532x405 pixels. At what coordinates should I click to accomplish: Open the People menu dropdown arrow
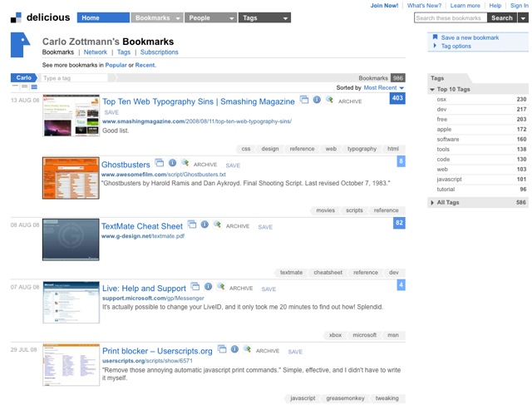tap(231, 18)
